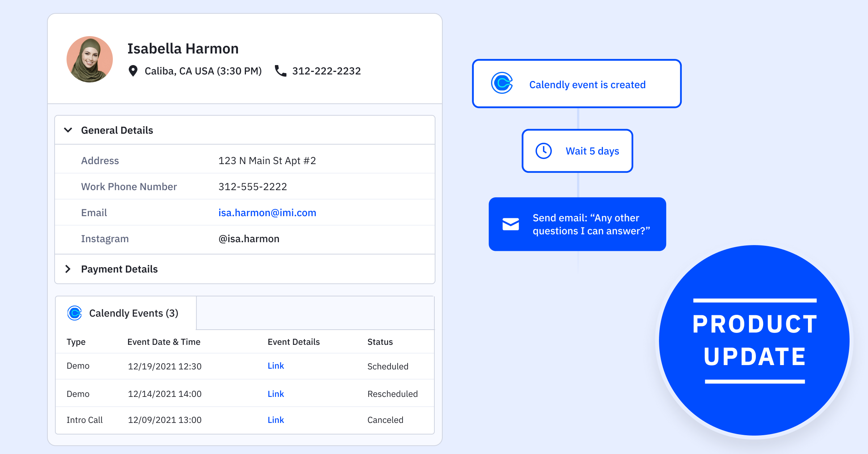
Task: Click the Scheduled status cell
Action: [x=388, y=367]
